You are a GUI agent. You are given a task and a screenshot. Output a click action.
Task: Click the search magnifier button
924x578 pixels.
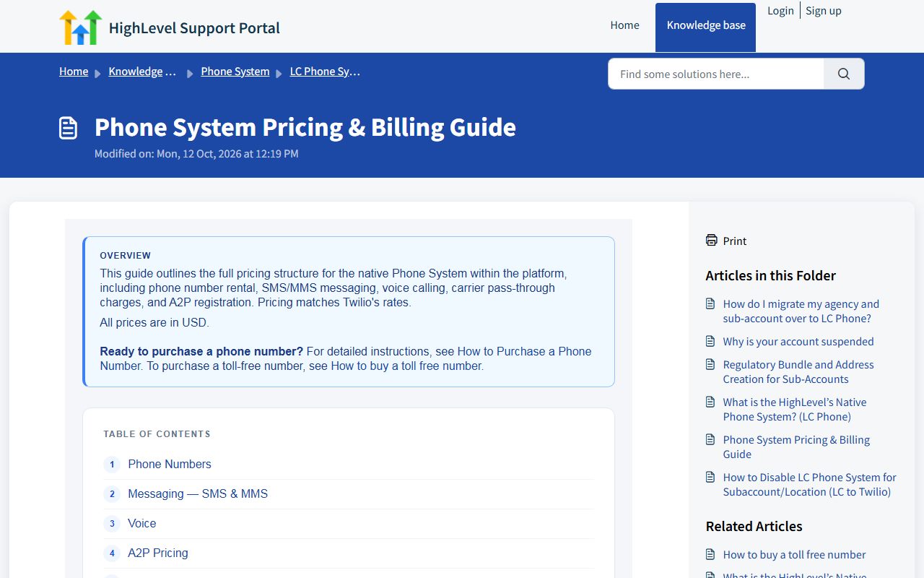[x=844, y=74]
